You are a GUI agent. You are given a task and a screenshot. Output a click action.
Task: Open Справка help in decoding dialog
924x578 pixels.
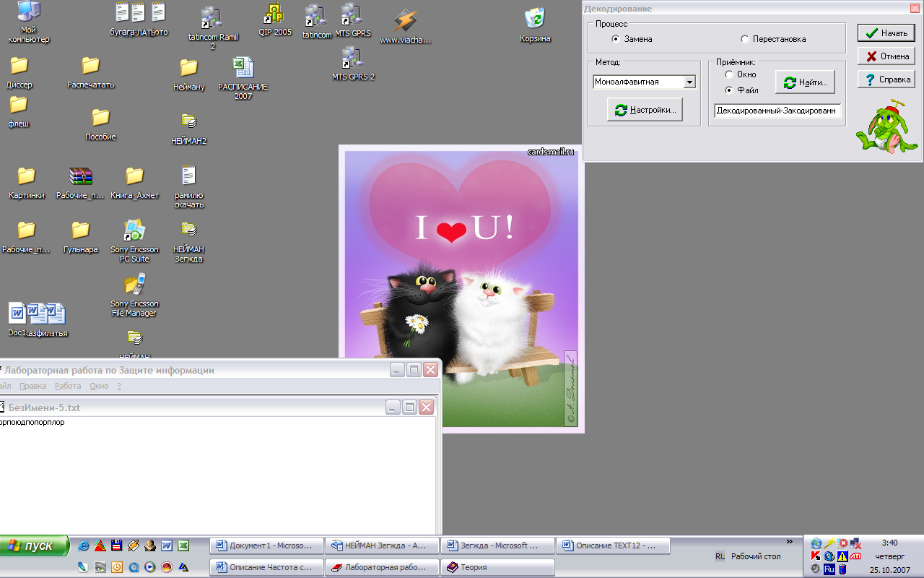(x=886, y=79)
